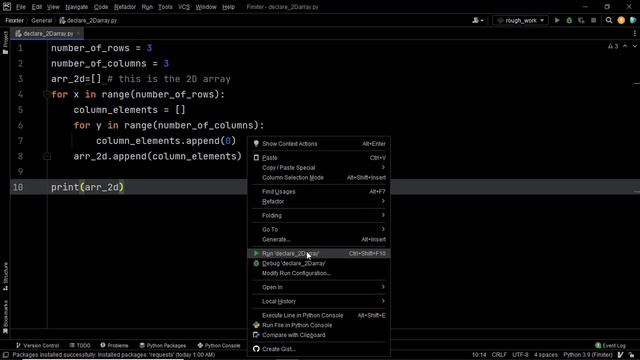Viewport: 640px width, 360px height.
Task: Choose Execute Line in Python Console
Action: click(319, 315)
